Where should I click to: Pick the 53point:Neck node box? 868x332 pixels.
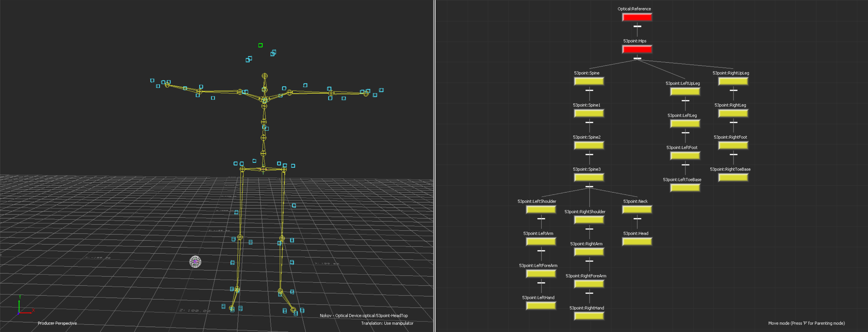(637, 210)
